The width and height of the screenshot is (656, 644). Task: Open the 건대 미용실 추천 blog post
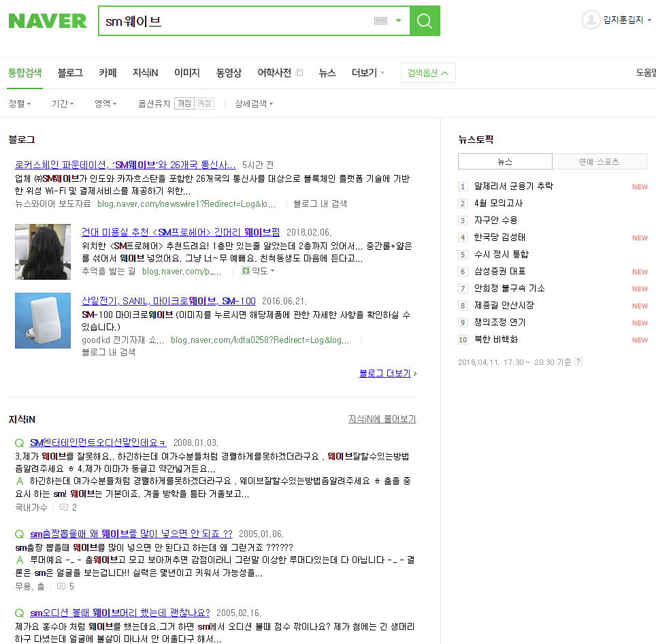(181, 232)
